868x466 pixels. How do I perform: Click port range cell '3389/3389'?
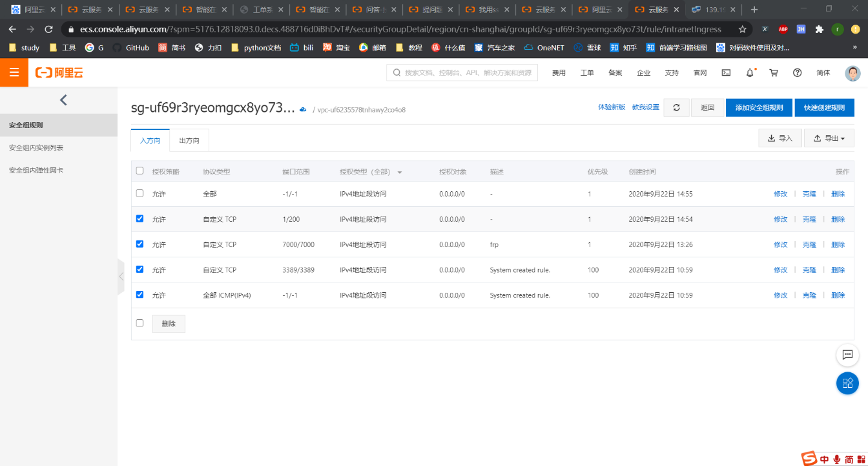(298, 270)
